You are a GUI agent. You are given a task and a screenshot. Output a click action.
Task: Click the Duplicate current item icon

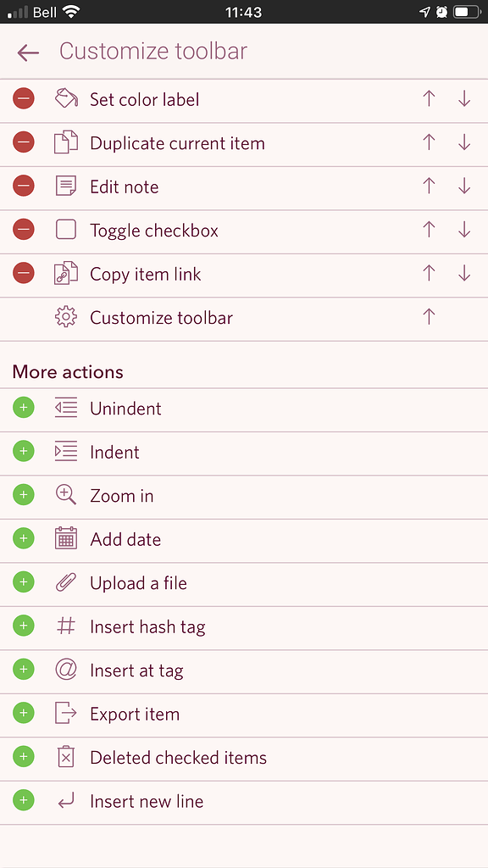point(66,142)
